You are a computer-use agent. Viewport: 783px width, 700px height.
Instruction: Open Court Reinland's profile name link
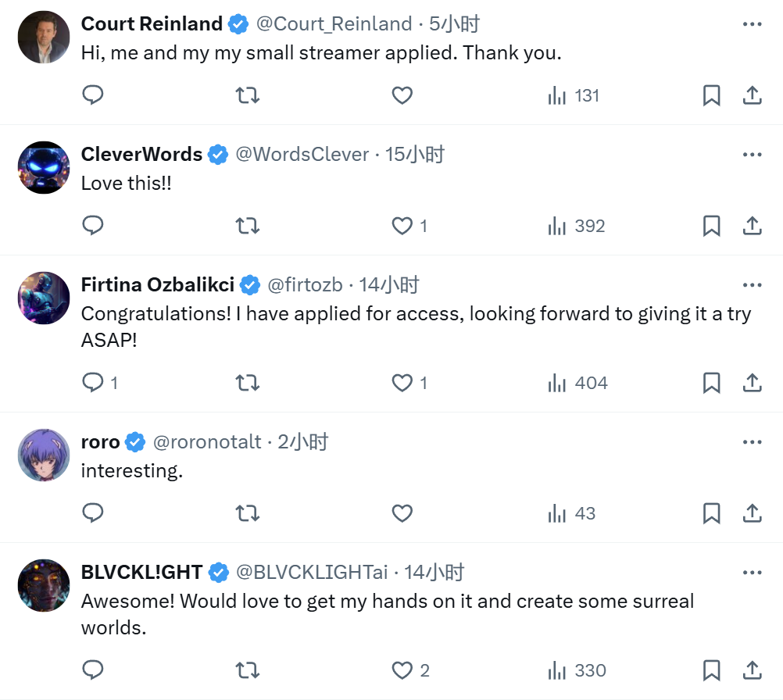(152, 24)
